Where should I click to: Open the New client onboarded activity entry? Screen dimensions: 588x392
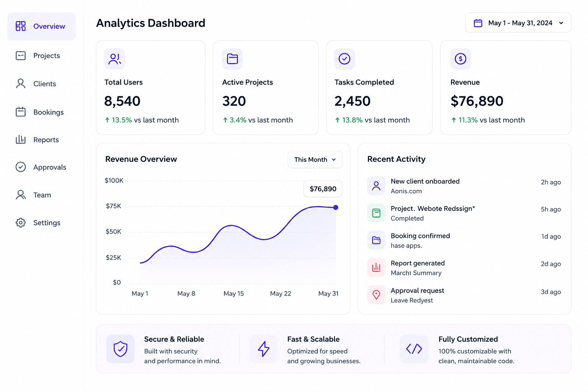click(x=464, y=186)
